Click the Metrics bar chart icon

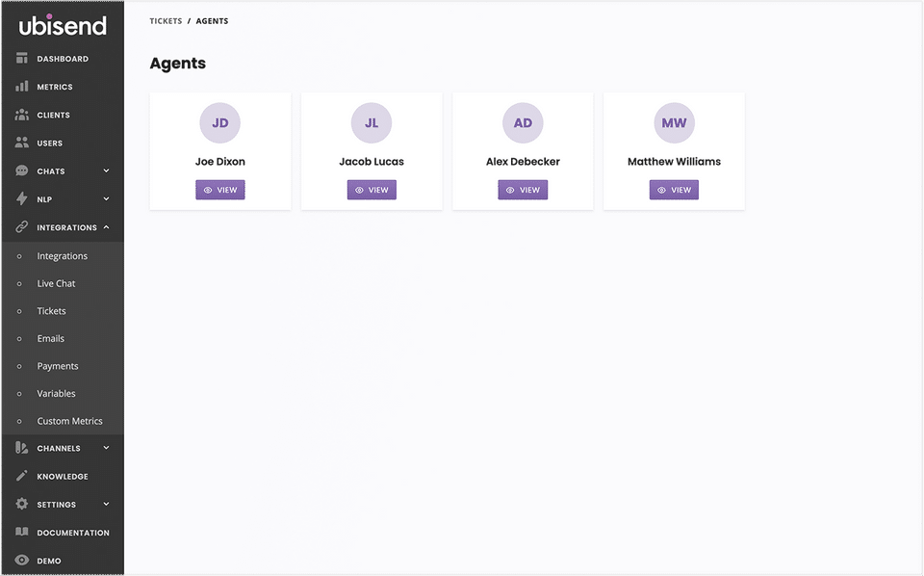[22, 87]
